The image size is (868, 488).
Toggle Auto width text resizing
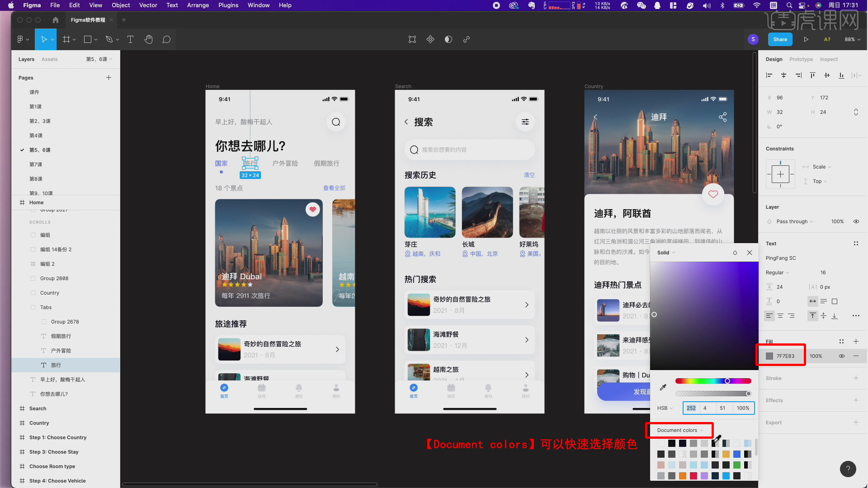(x=812, y=301)
